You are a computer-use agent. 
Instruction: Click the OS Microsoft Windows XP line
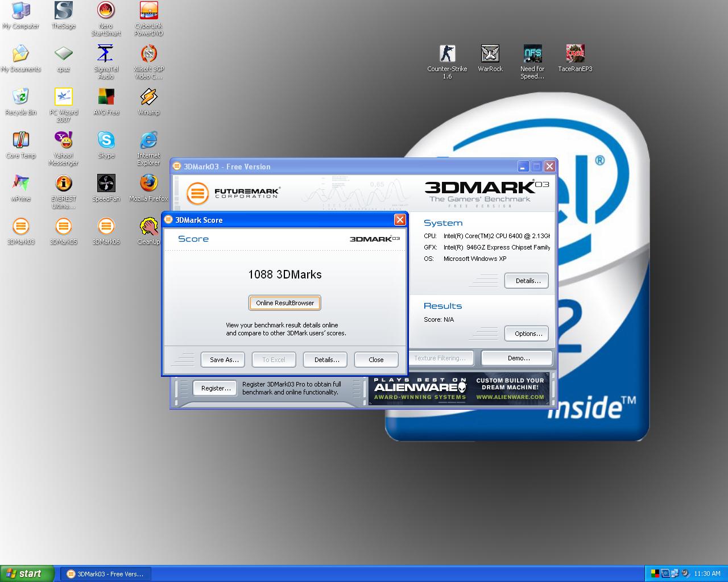pos(465,259)
